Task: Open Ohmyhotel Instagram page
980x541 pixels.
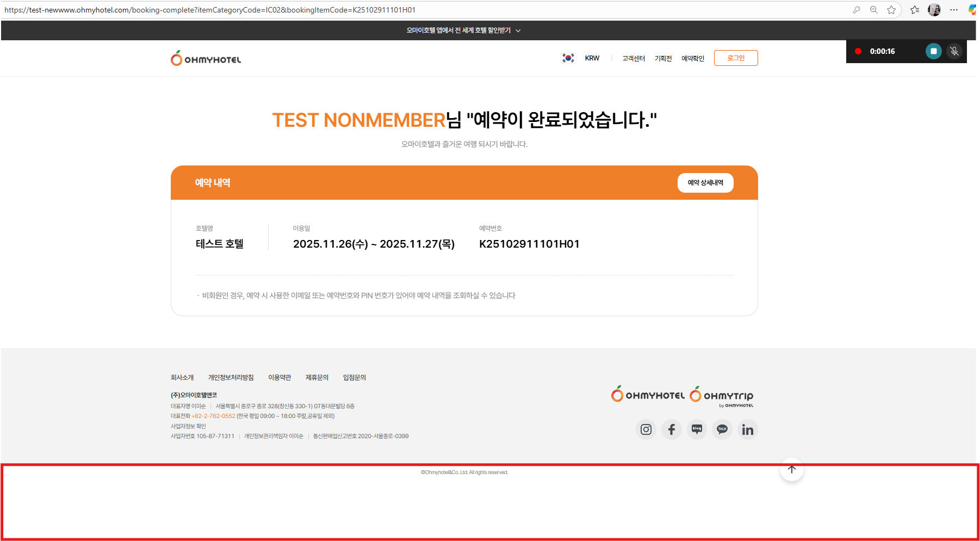Action: coord(646,429)
